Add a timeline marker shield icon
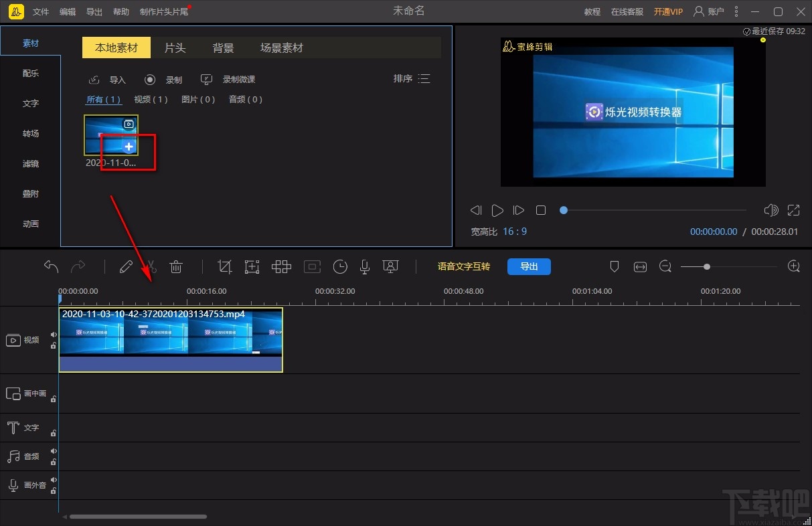 click(x=615, y=266)
